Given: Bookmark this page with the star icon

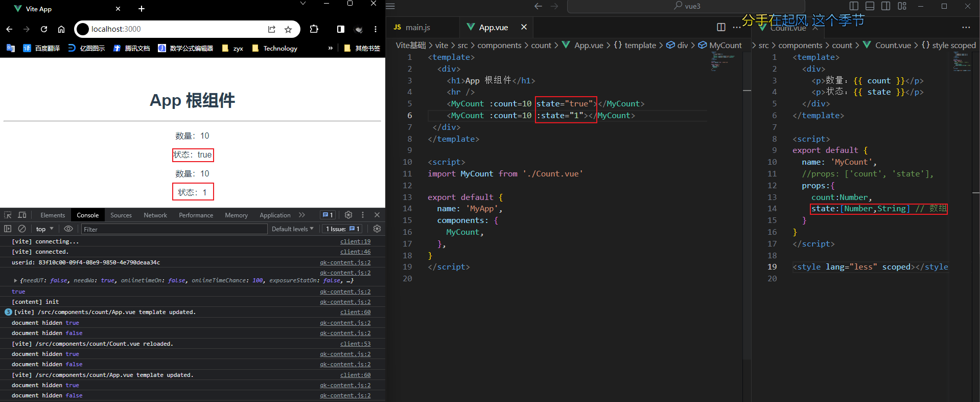Looking at the screenshot, I should tap(288, 29).
